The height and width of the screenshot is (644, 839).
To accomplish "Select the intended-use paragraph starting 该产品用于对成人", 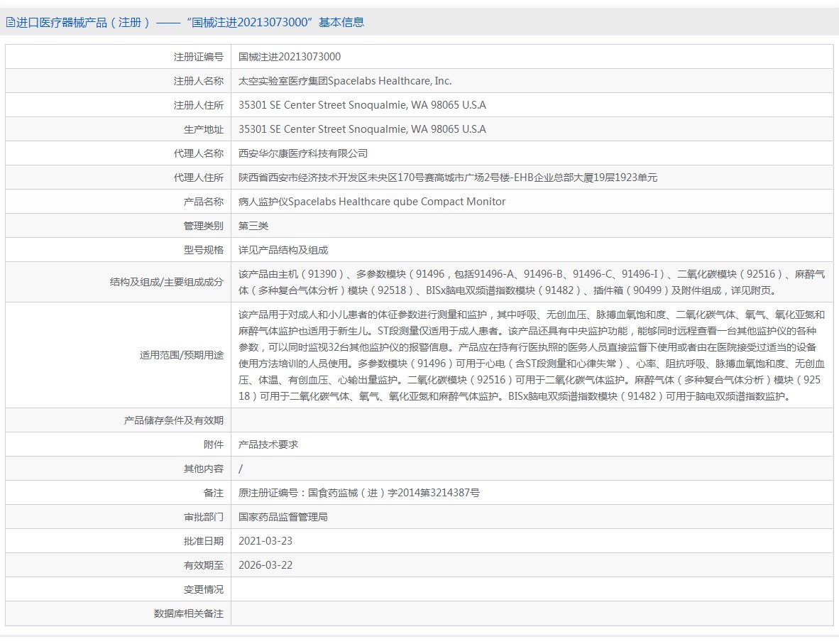I will tap(532, 356).
